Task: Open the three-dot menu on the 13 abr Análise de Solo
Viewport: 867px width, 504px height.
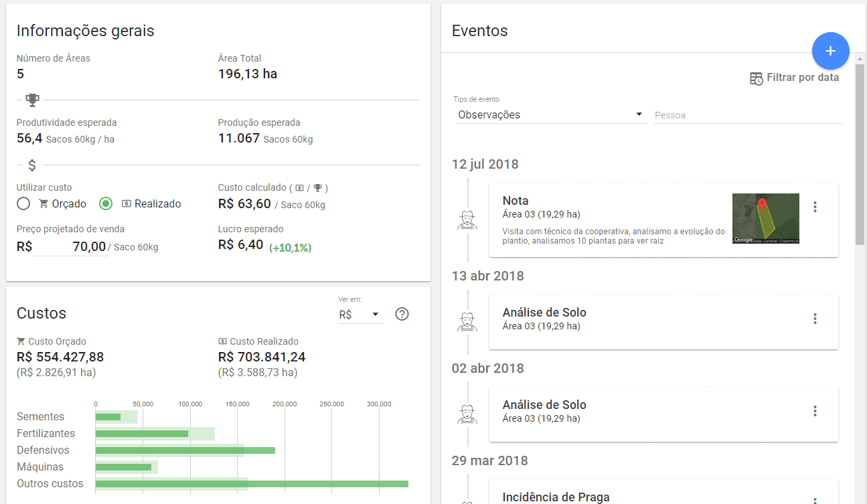Action: pyautogui.click(x=815, y=318)
